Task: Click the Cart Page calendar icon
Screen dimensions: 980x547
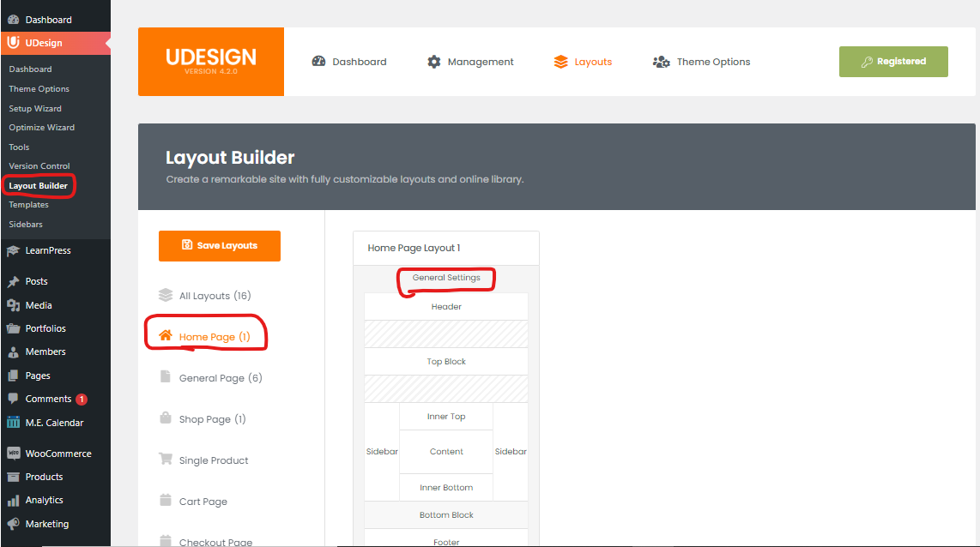Action: (x=165, y=500)
